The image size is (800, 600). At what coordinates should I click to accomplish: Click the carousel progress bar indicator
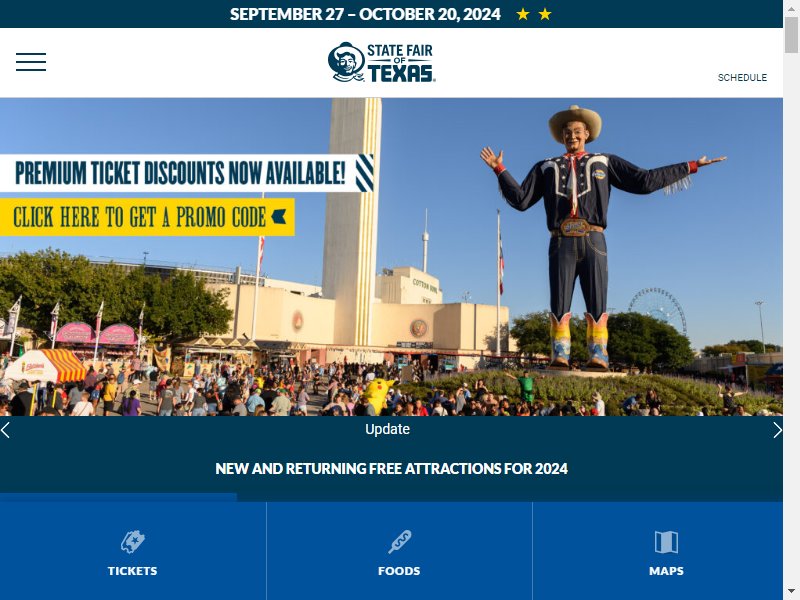(118, 497)
